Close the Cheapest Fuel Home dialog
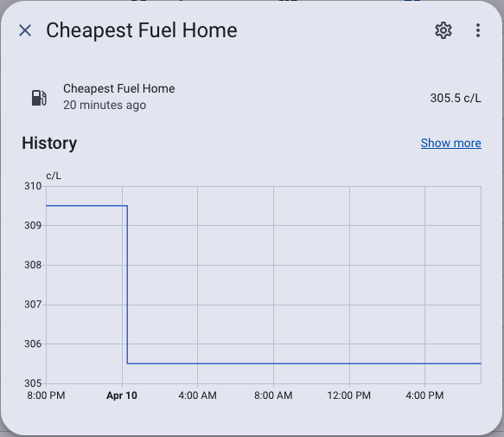Viewport: 504px width, 437px height. [x=25, y=30]
